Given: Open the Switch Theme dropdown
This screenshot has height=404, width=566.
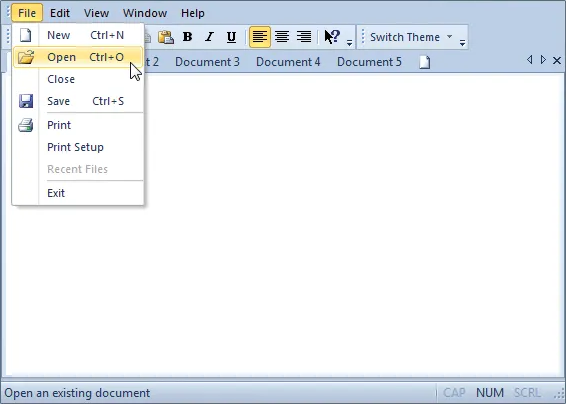Looking at the screenshot, I should [x=411, y=37].
